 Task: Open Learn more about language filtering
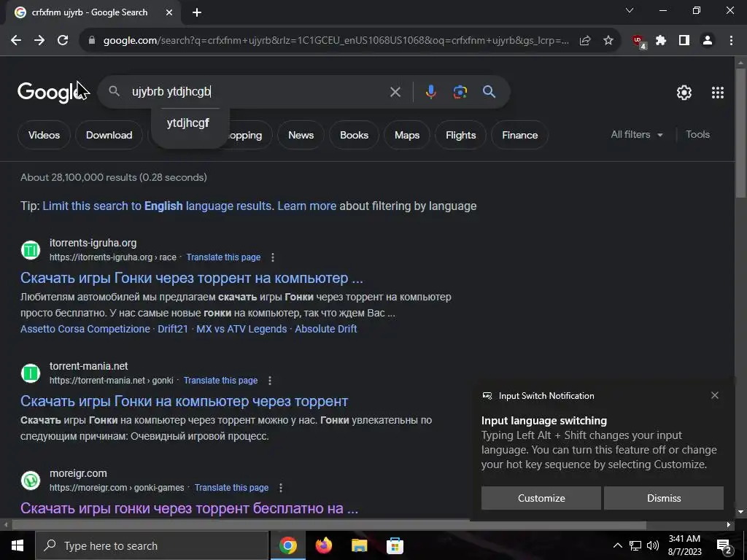[307, 206]
